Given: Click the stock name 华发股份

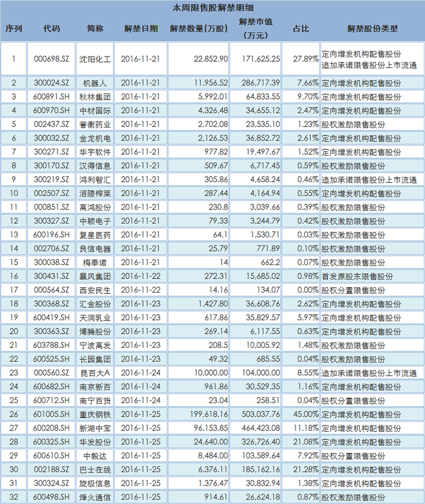Looking at the screenshot, I should [x=95, y=443].
